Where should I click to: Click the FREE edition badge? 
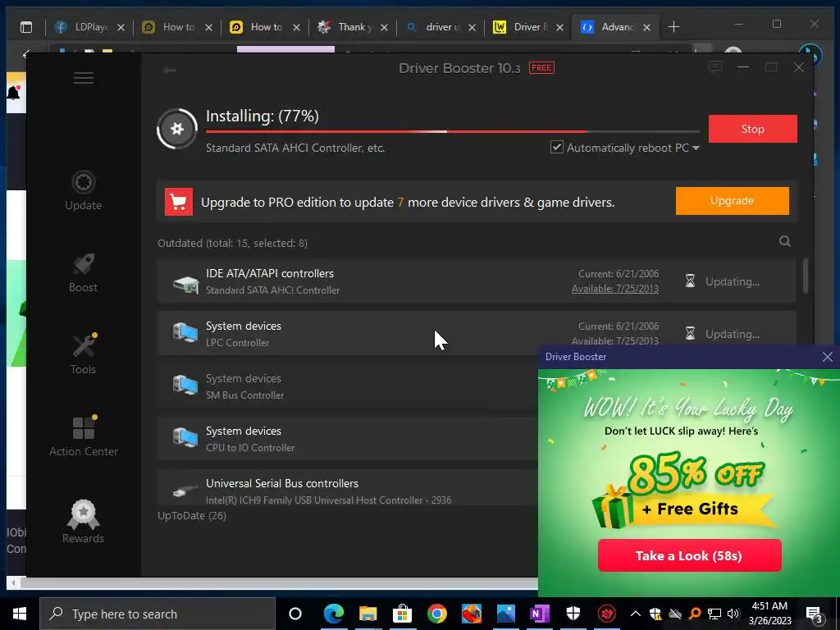[541, 67]
